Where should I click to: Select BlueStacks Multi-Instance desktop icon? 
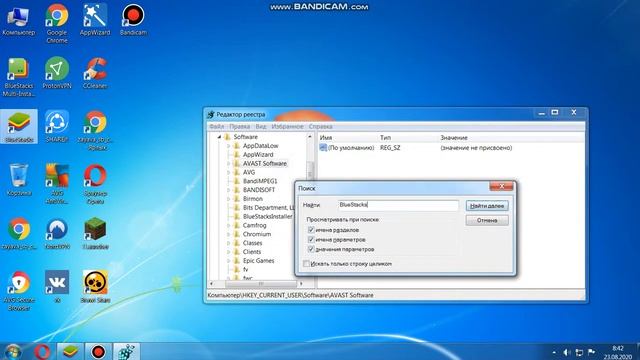coord(18,77)
